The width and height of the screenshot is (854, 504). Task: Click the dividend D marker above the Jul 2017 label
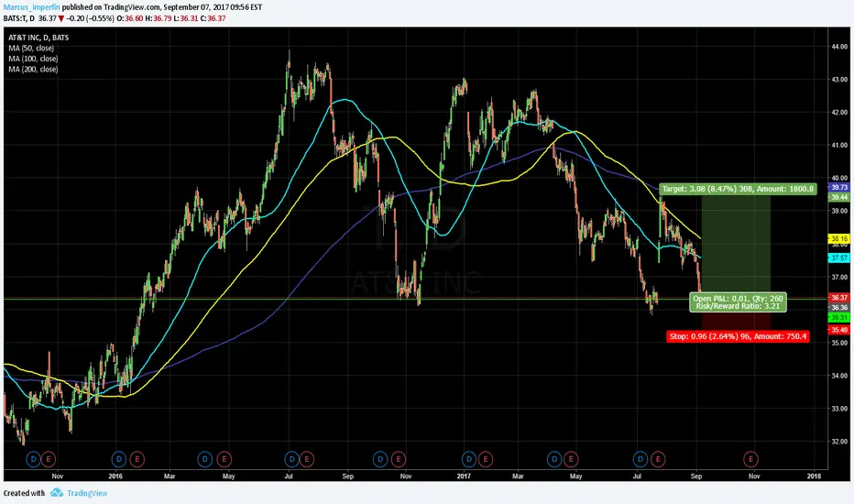point(640,459)
